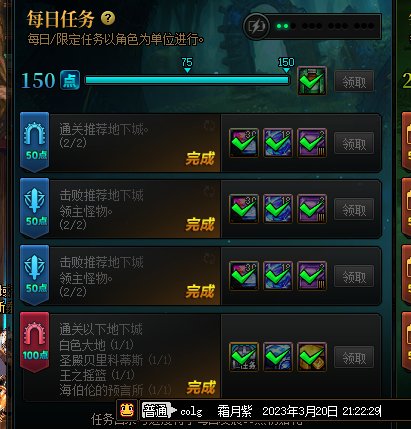
Task: Click the lightning bolt fatigue icon
Action: click(x=256, y=26)
